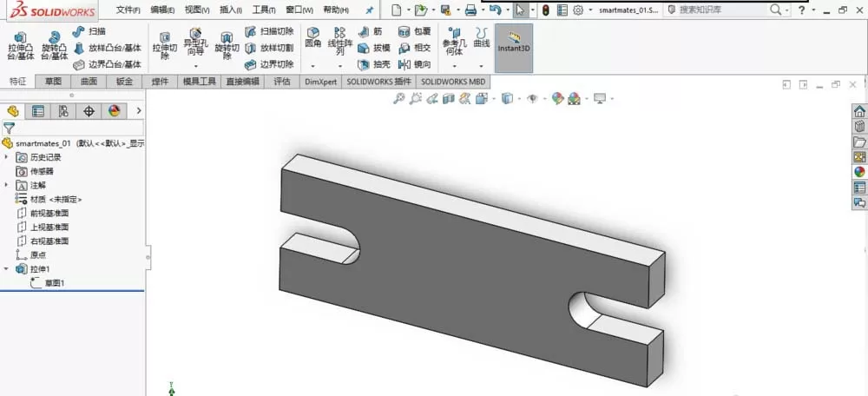The width and height of the screenshot is (868, 396).
Task: Click the 搜索知识库 search field
Action: pos(722,10)
